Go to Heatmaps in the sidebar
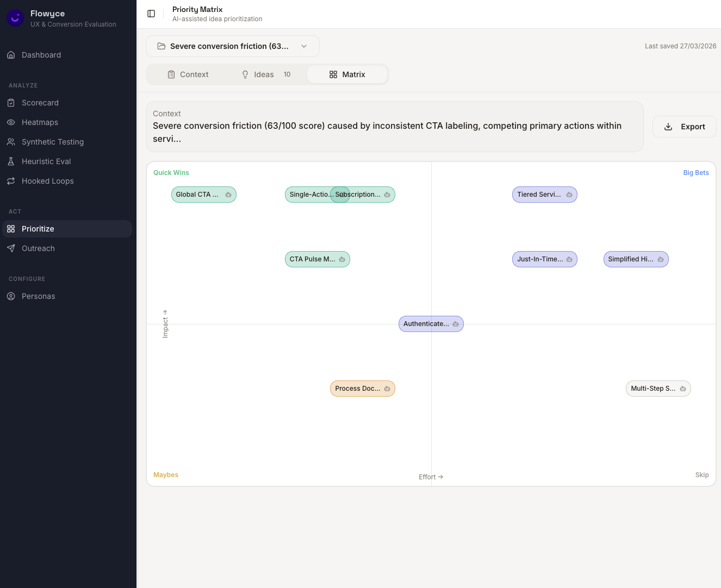721x588 pixels. point(67,122)
